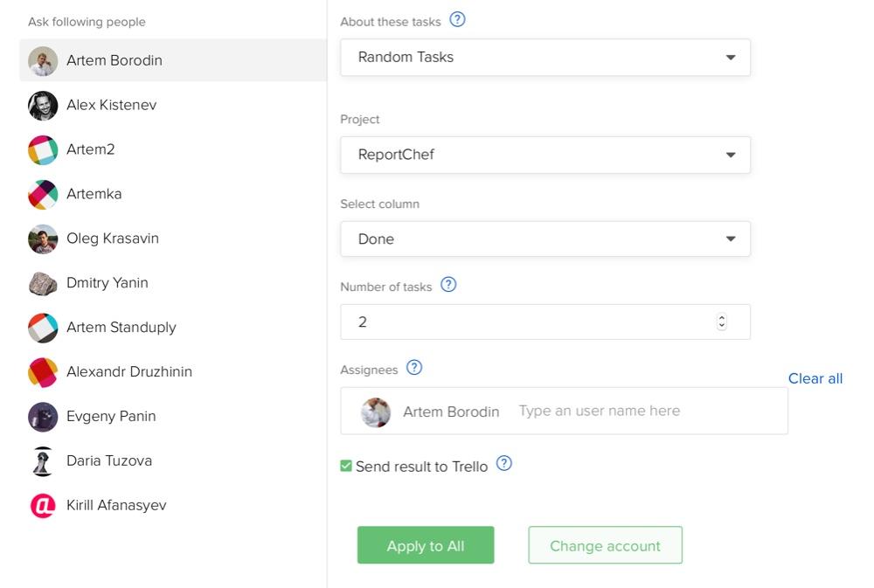The height and width of the screenshot is (588, 874).
Task: Click the Change account button
Action: coord(605,545)
